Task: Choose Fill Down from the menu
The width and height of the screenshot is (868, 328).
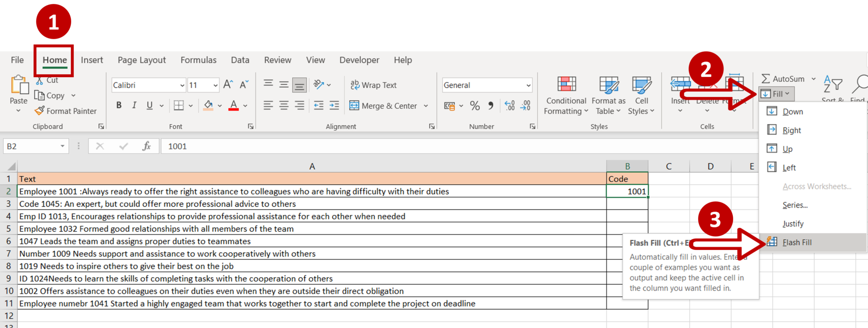Action: click(x=812, y=111)
